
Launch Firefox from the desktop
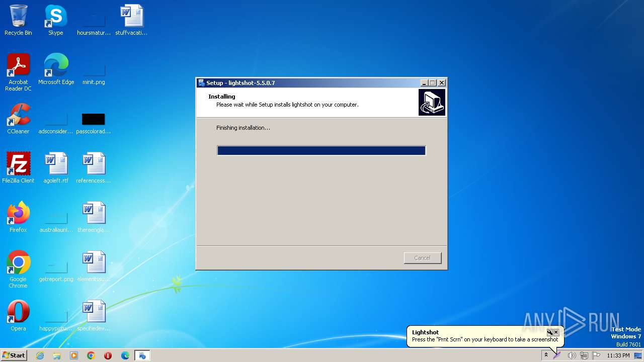(18, 217)
